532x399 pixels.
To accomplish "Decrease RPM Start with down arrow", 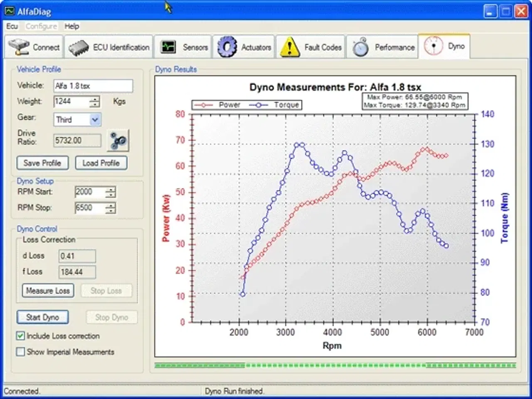I will tap(111, 195).
